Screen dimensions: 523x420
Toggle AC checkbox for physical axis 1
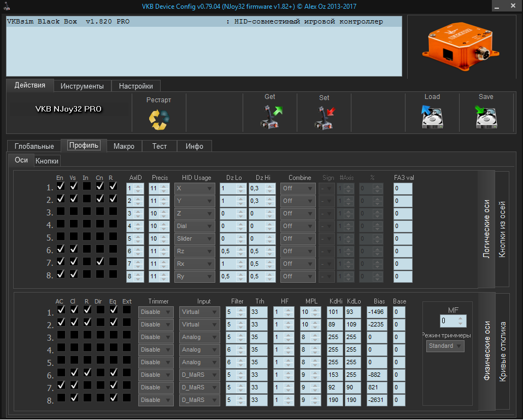click(61, 310)
